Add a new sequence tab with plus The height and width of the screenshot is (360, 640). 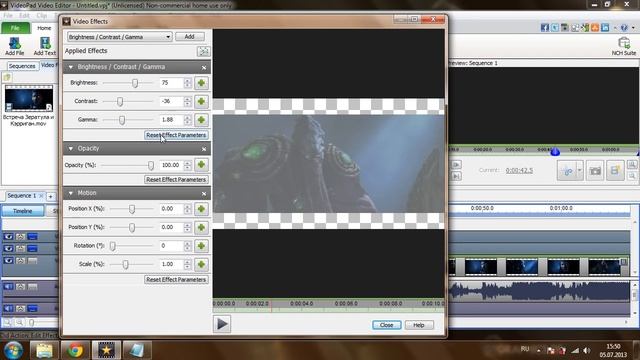coord(51,197)
